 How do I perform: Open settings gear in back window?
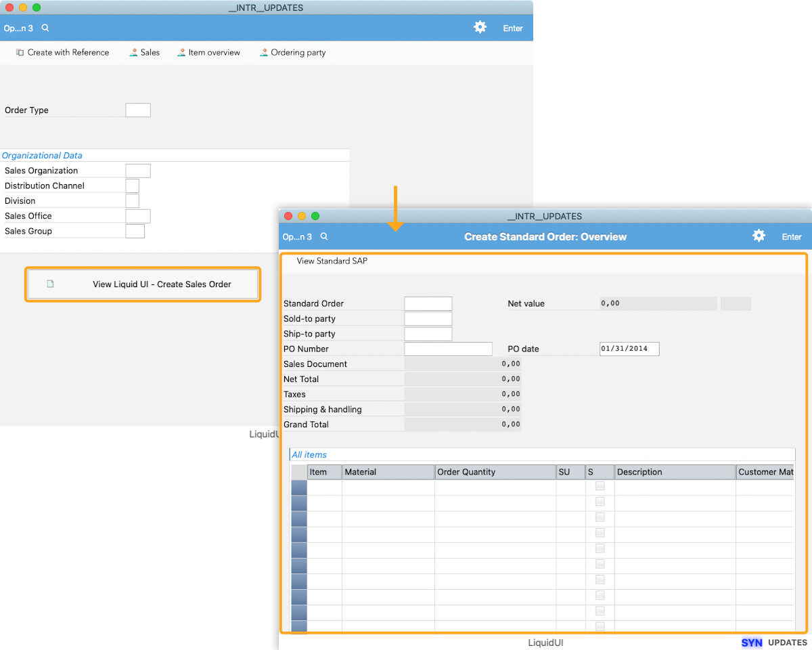480,27
